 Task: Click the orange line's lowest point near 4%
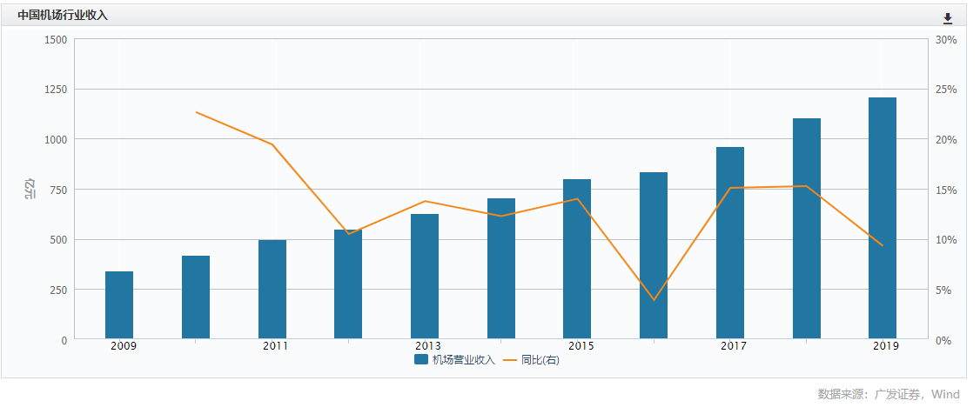click(x=654, y=300)
